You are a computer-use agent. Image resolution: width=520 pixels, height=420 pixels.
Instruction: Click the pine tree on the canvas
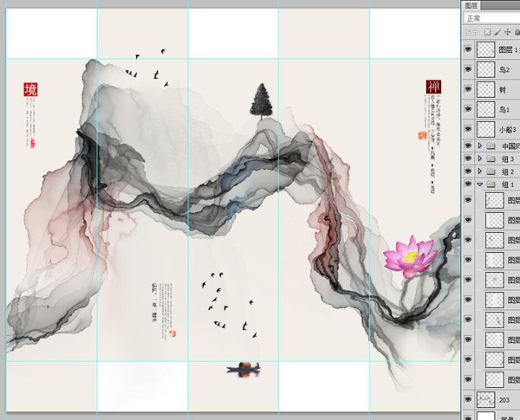point(262,101)
